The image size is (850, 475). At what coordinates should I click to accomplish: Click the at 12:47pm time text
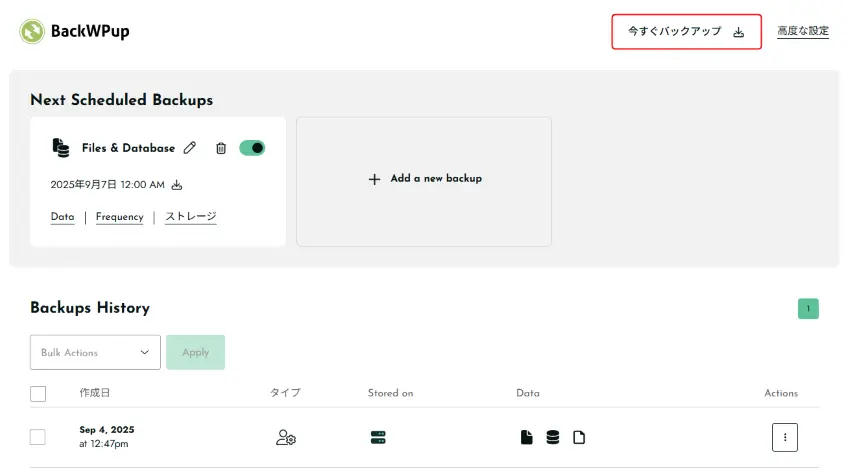click(104, 444)
